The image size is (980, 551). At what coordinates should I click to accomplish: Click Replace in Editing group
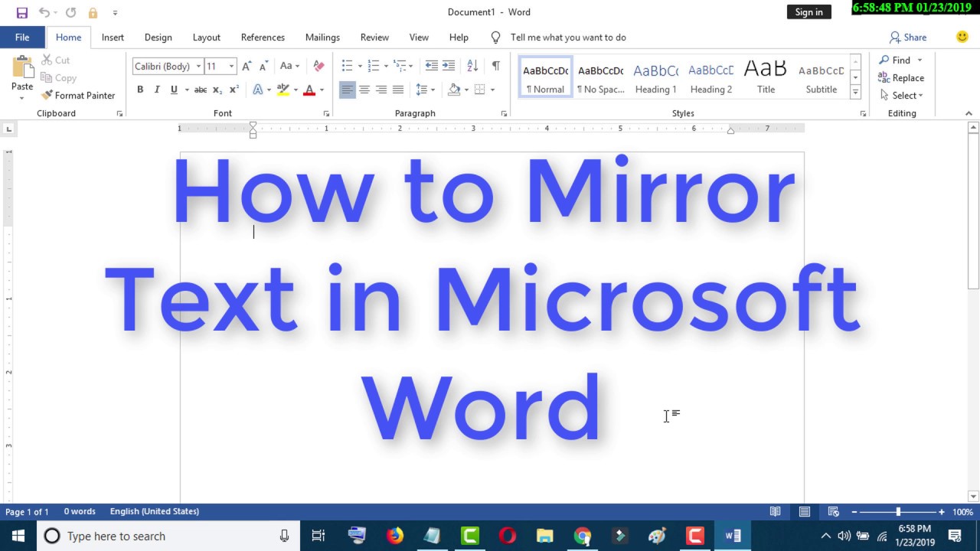coord(901,78)
